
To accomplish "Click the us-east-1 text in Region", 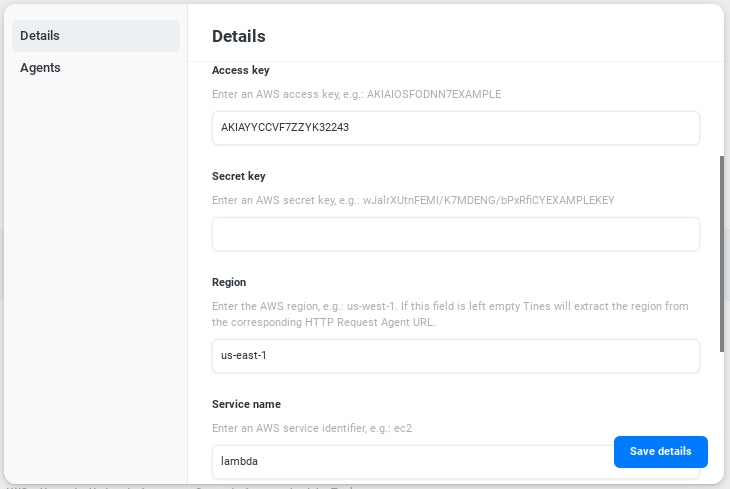I will point(243,356).
